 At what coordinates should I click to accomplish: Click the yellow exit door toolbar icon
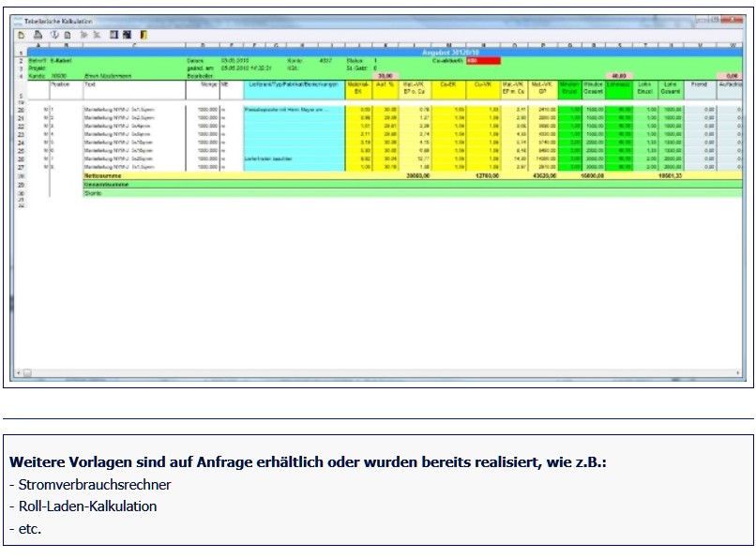click(143, 35)
